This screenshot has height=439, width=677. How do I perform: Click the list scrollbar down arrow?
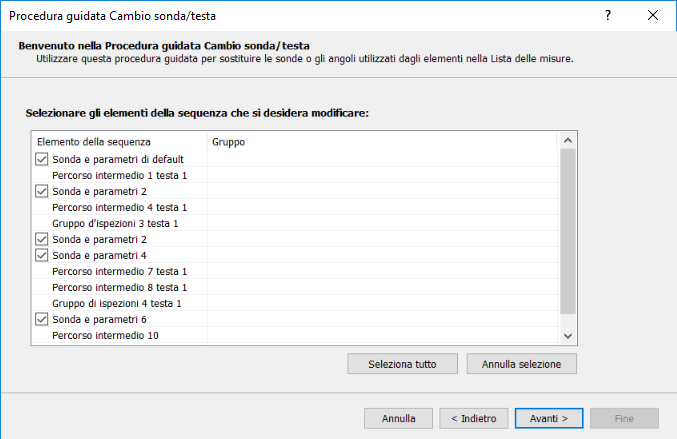pos(568,336)
